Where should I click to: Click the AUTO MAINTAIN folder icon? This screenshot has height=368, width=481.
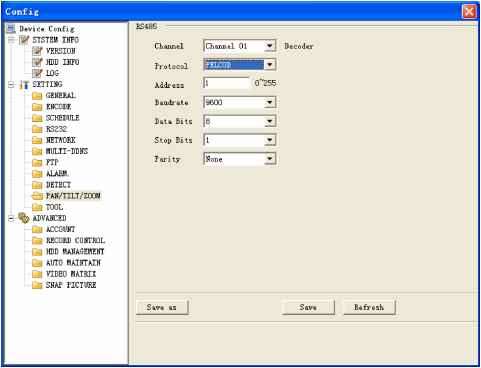pyautogui.click(x=37, y=263)
